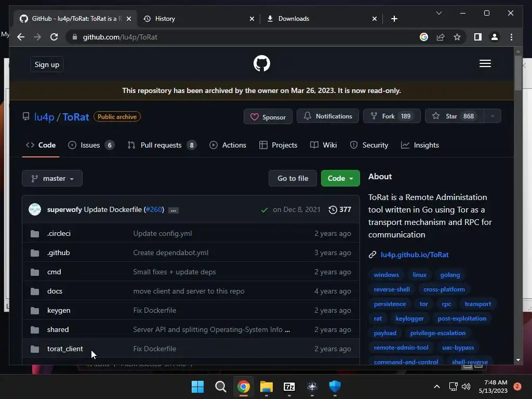Image resolution: width=532 pixels, height=399 pixels.
Task: Star the ToRat repository
Action: 454,116
